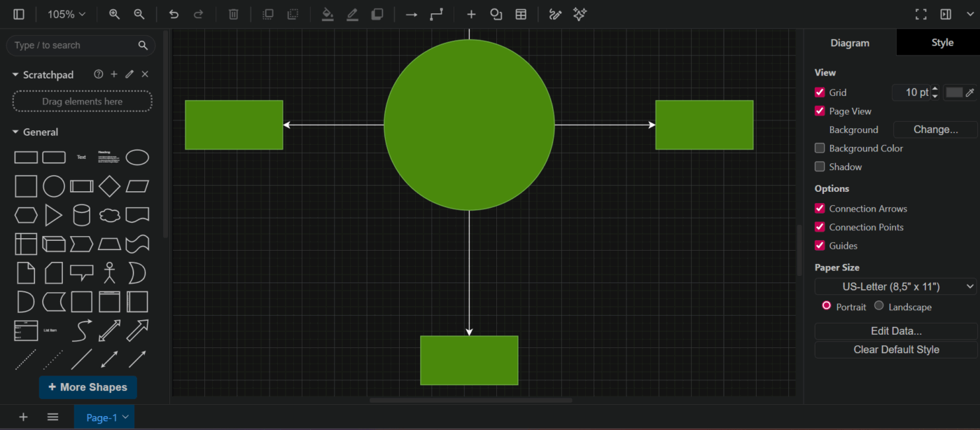
Task: Click the To Front icon
Action: point(268,14)
